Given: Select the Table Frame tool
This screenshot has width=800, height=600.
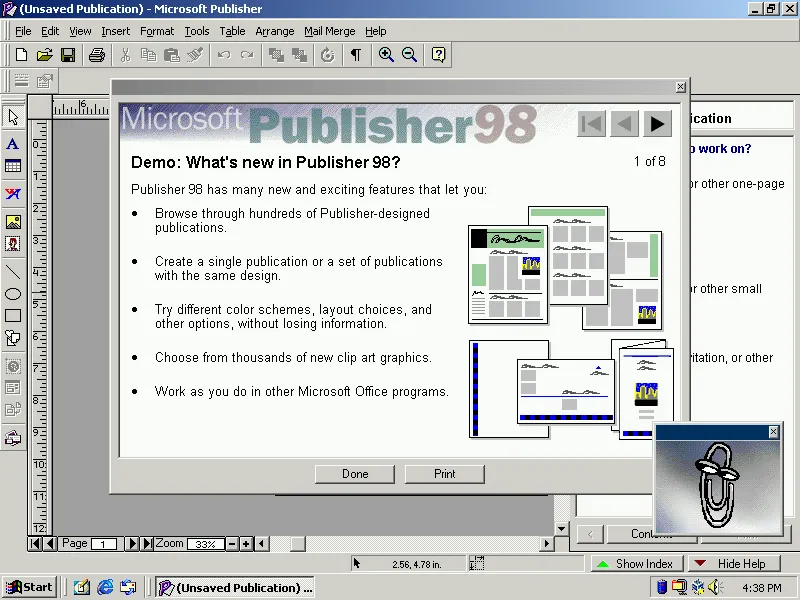Looking at the screenshot, I should click(x=13, y=167).
